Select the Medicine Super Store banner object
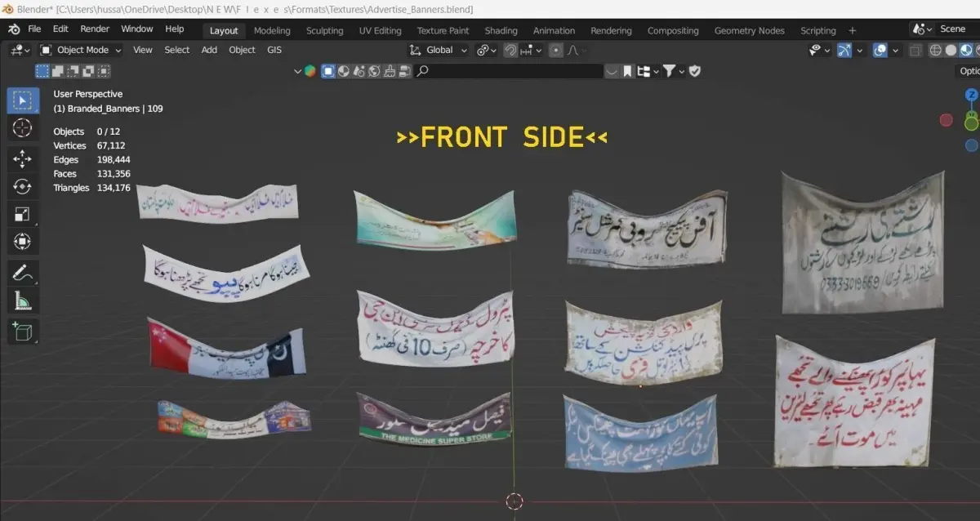 (434, 419)
